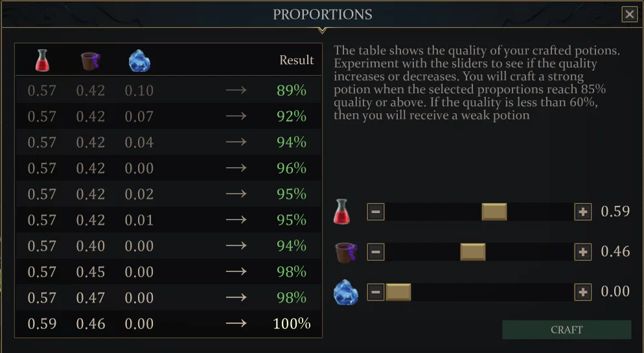Click the red flask icon beside first slider

[x=341, y=212]
